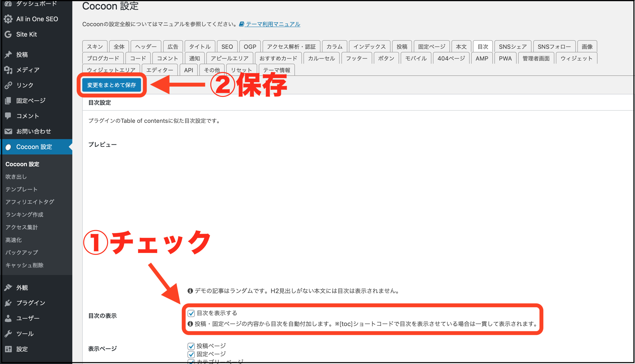Open the API tab
Viewport: 635px width, 364px height.
[x=189, y=70]
